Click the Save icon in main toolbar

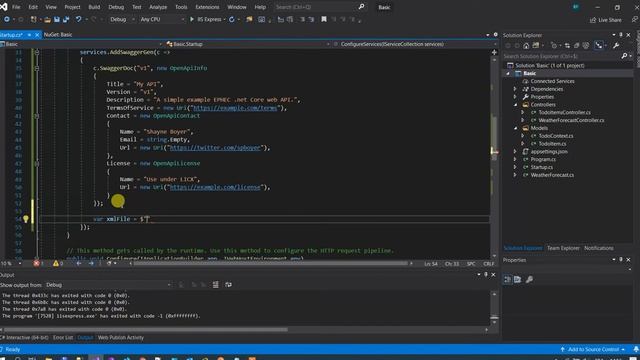pyautogui.click(x=57, y=20)
